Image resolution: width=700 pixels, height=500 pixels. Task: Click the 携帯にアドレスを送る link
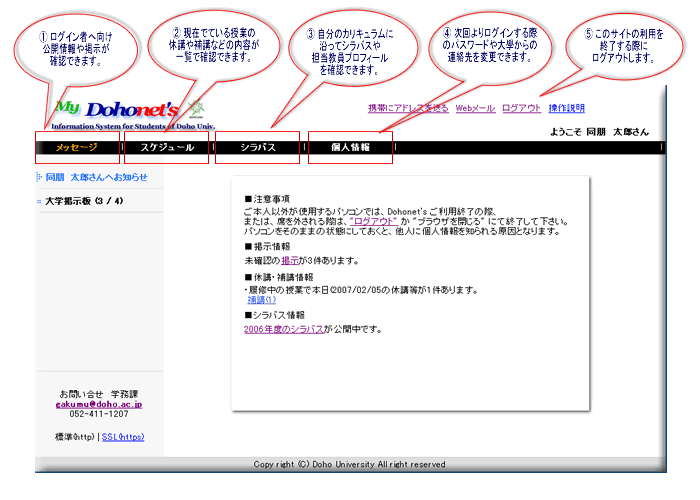pyautogui.click(x=408, y=108)
